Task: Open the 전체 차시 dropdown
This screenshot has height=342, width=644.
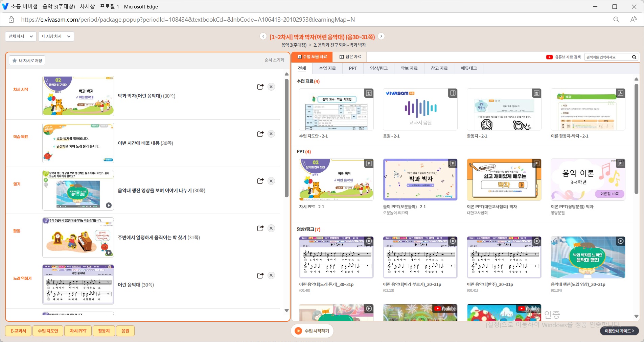Action: point(21,36)
